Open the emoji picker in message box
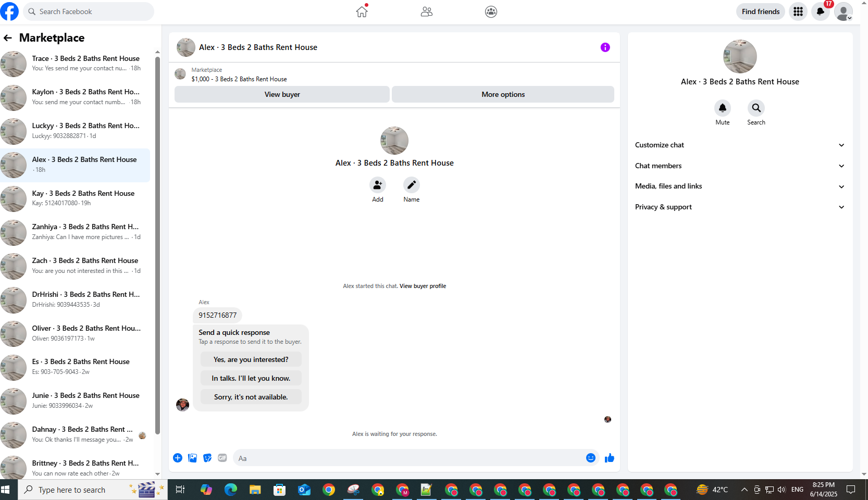Viewport: 868px width, 500px height. click(591, 458)
